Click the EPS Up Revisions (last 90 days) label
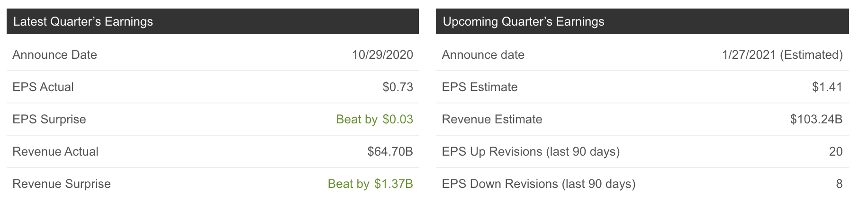This screenshot has height=205, width=868. (x=531, y=152)
